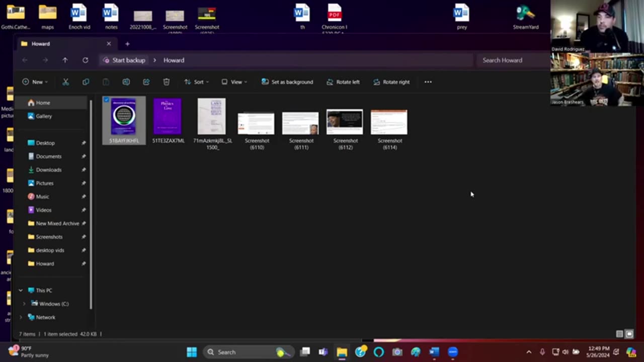Switch to details view layout icon

pos(620,334)
